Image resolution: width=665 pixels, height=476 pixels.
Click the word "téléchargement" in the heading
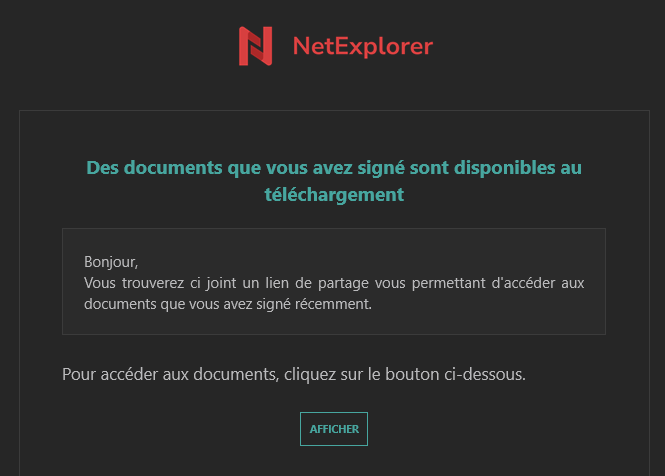click(x=334, y=195)
